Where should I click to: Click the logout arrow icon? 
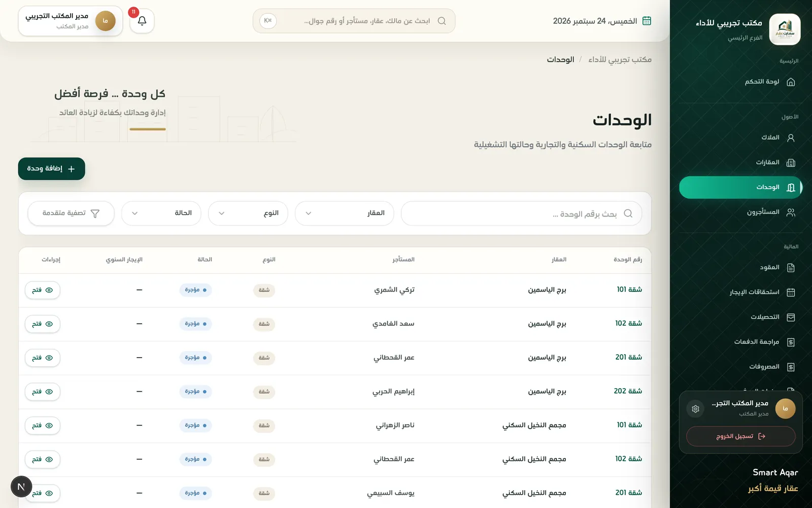pyautogui.click(x=761, y=436)
